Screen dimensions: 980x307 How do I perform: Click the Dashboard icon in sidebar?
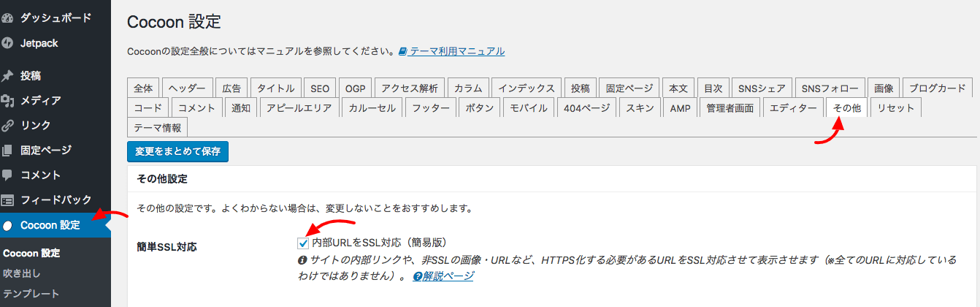[7, 18]
